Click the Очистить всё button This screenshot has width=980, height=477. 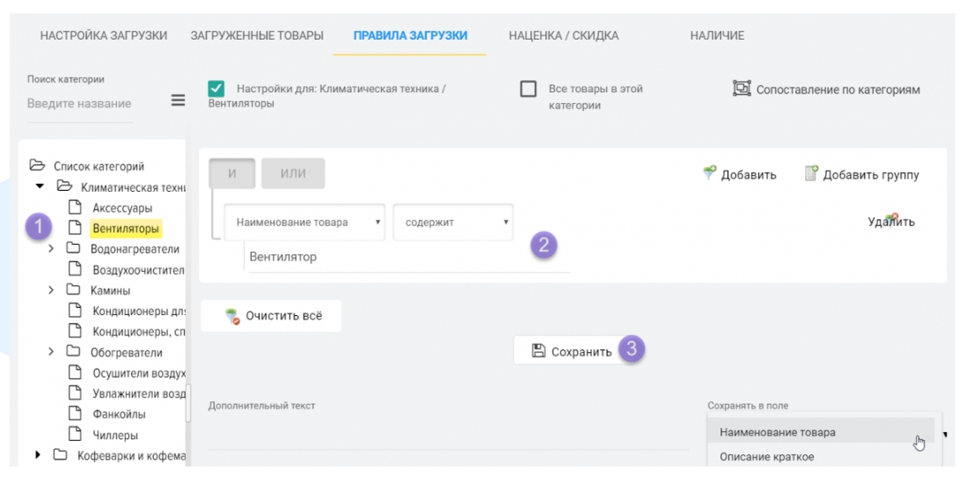click(x=271, y=316)
